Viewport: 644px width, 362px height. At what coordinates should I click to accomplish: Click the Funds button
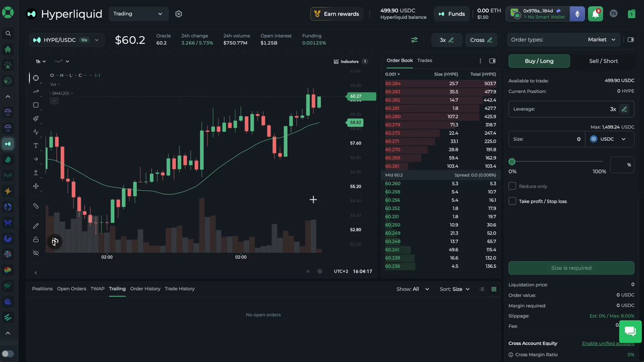(451, 14)
